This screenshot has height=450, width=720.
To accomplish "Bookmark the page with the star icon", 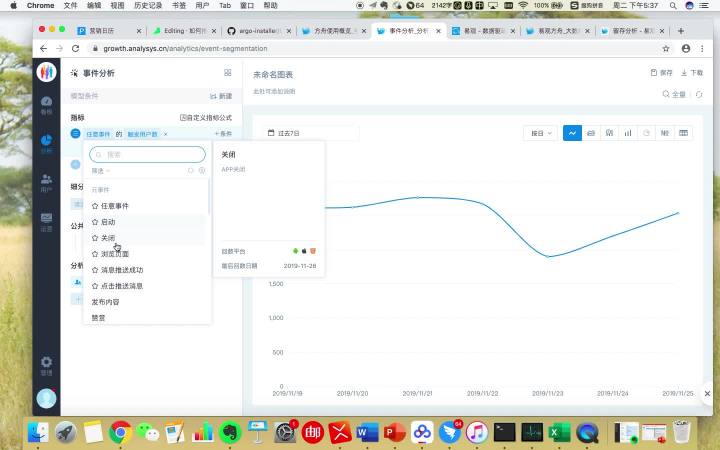I will point(666,48).
